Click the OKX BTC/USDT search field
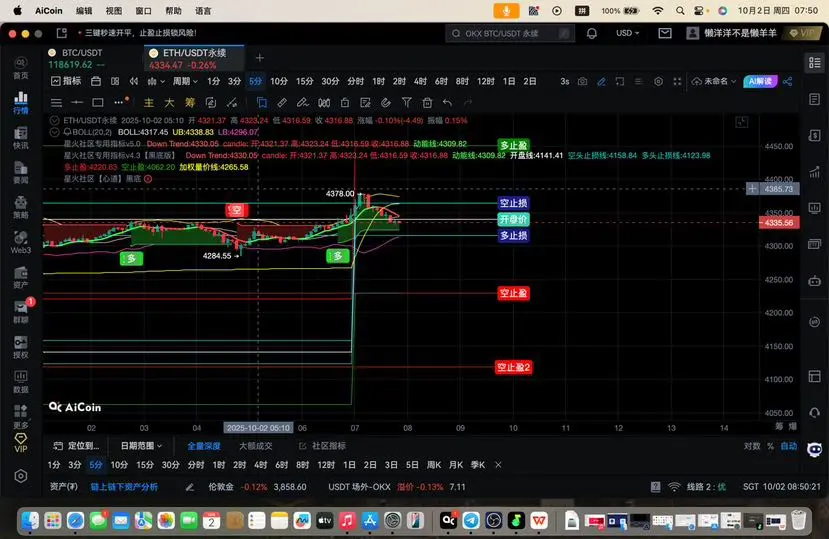Screen dimensions: 829x539 (510, 33)
